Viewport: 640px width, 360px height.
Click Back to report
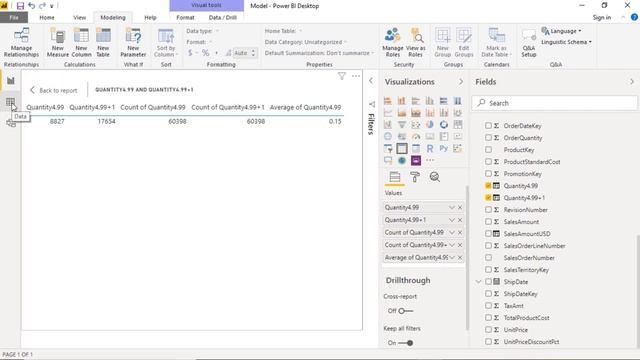click(x=53, y=90)
